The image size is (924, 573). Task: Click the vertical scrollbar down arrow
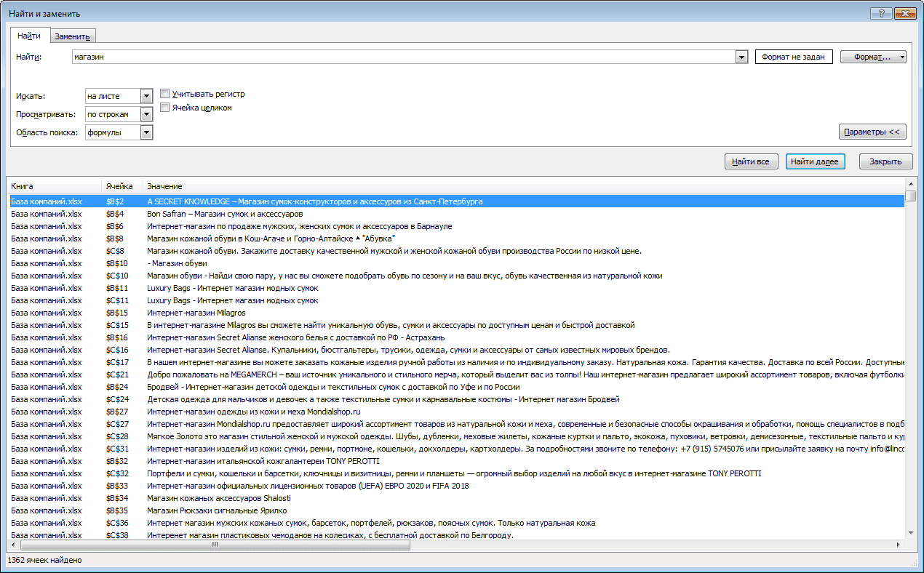tap(910, 533)
